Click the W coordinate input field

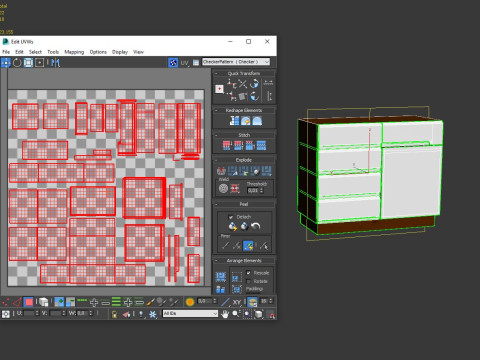click(82, 313)
